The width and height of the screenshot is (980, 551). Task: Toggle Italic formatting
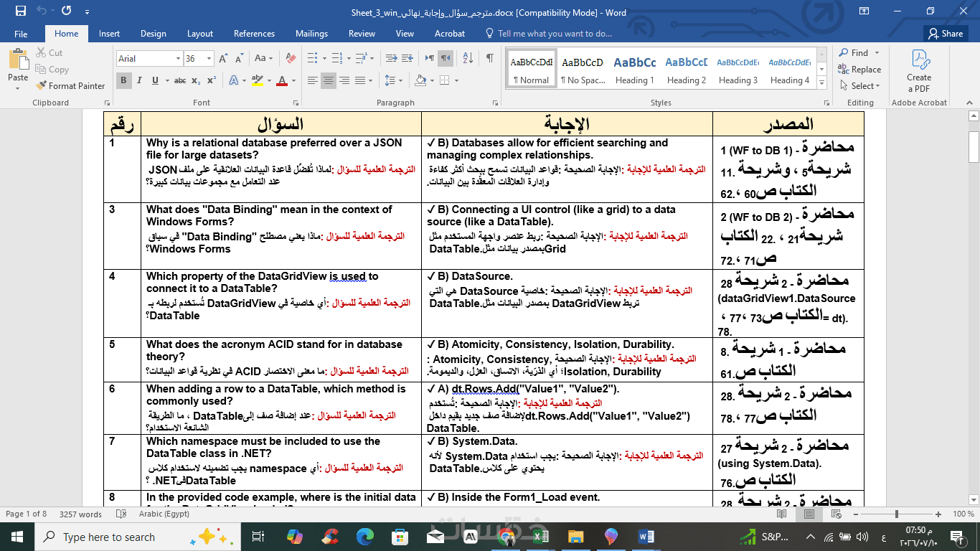[138, 80]
